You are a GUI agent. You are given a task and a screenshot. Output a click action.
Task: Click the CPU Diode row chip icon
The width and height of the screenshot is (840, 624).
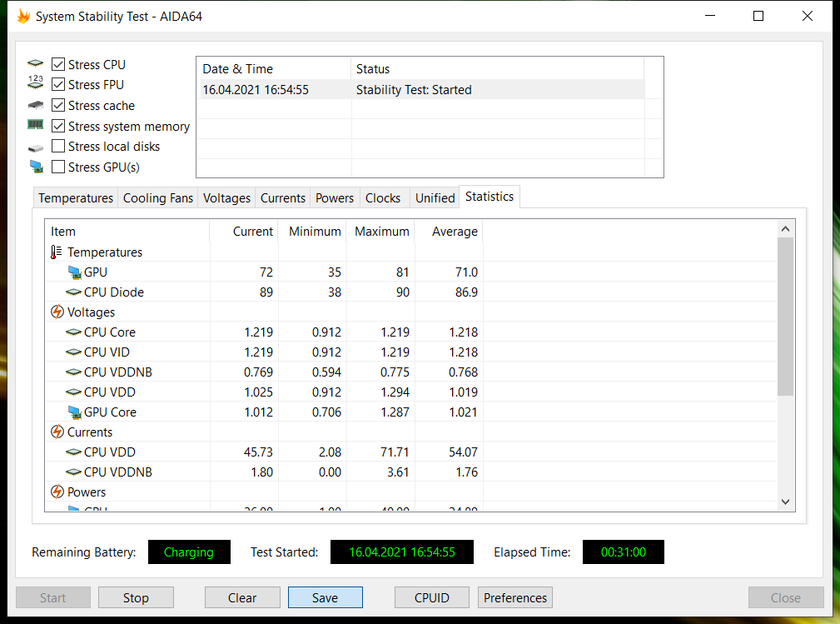click(x=73, y=292)
